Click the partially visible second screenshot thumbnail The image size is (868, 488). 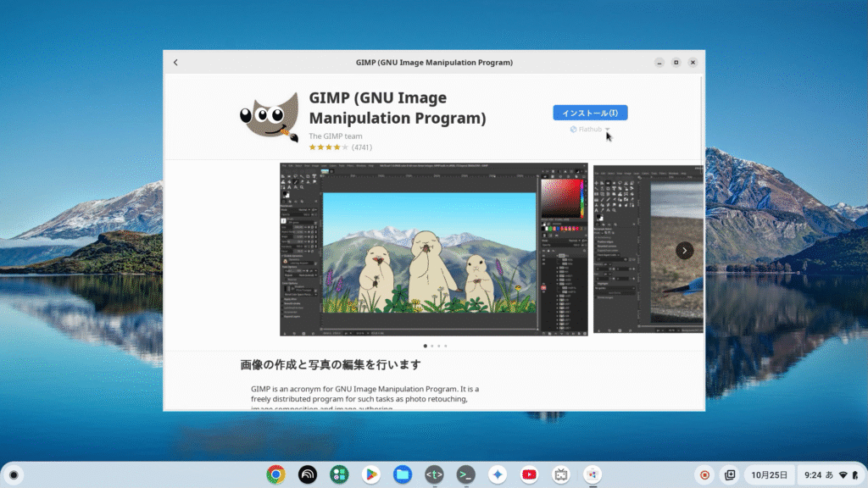[648, 250]
